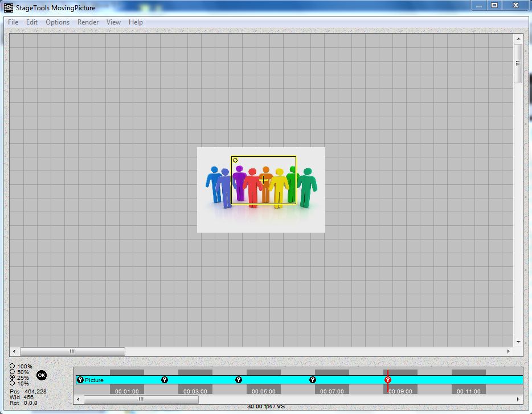Image resolution: width=532 pixels, height=414 pixels.
Task: Open the Edit menu
Action: tap(31, 22)
